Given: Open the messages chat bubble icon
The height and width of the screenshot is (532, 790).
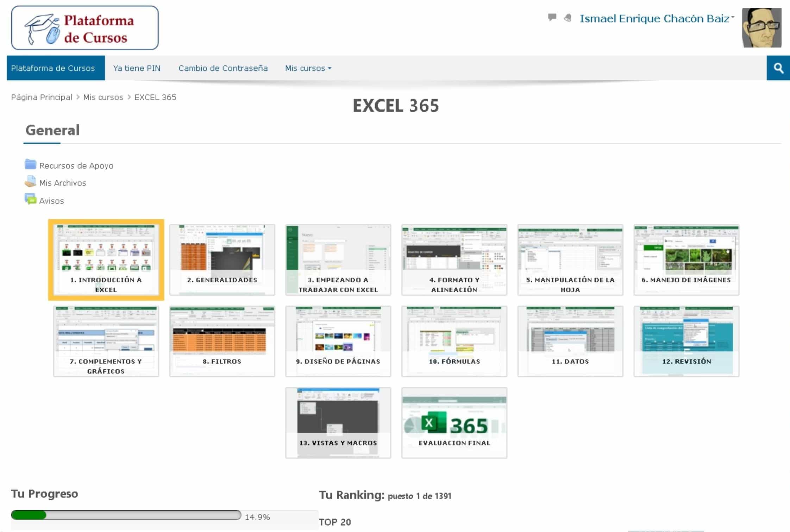Looking at the screenshot, I should (x=552, y=17).
